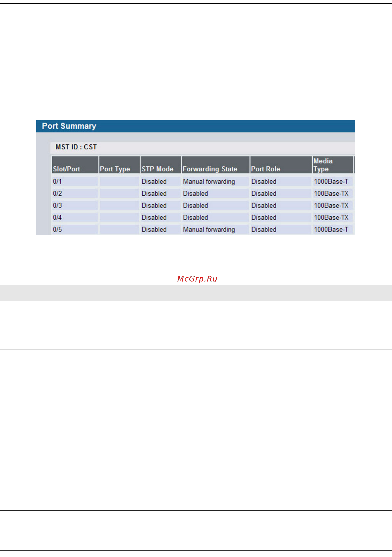
Task: Click the Slot/Port column header
Action: [75, 165]
